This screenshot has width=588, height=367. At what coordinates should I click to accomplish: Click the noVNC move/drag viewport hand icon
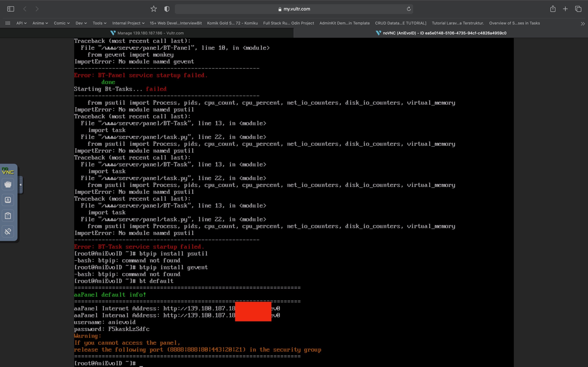tap(8, 185)
